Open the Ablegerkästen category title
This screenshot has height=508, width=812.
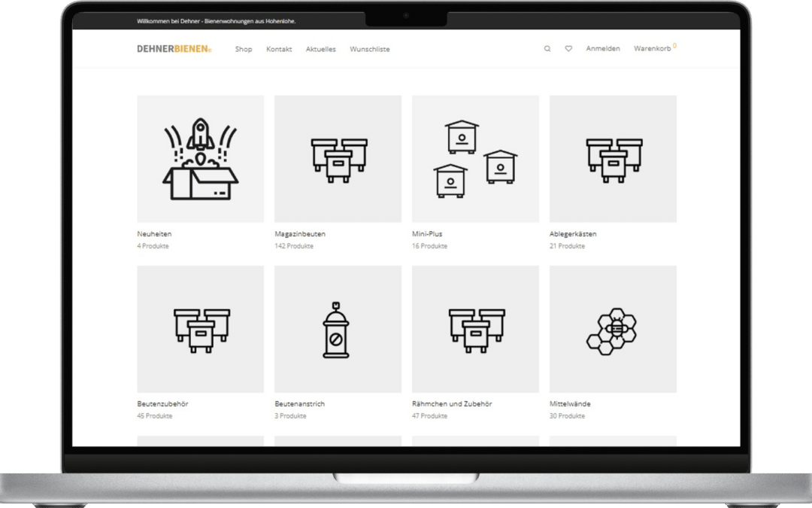click(x=573, y=234)
